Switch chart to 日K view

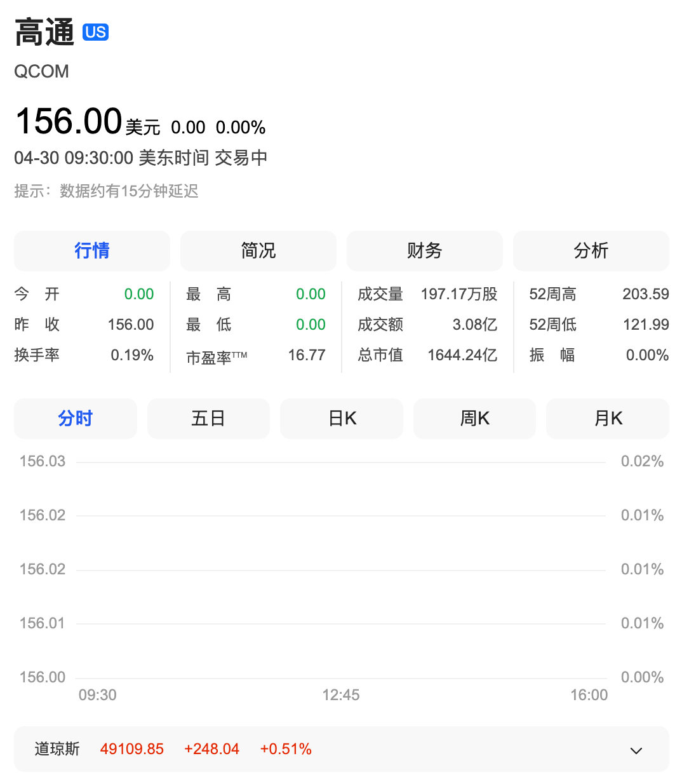[x=341, y=419]
